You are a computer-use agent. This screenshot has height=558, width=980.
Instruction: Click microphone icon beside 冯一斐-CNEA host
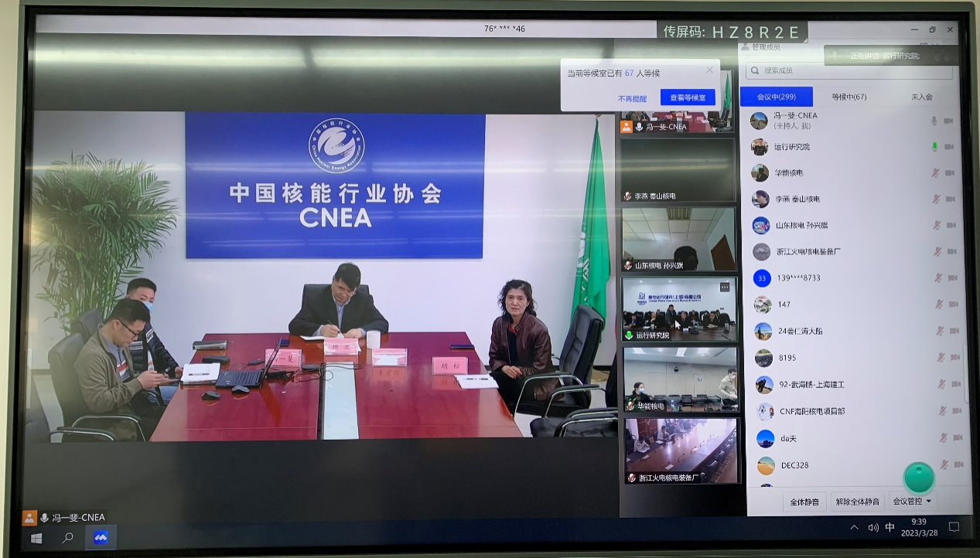coord(934,121)
